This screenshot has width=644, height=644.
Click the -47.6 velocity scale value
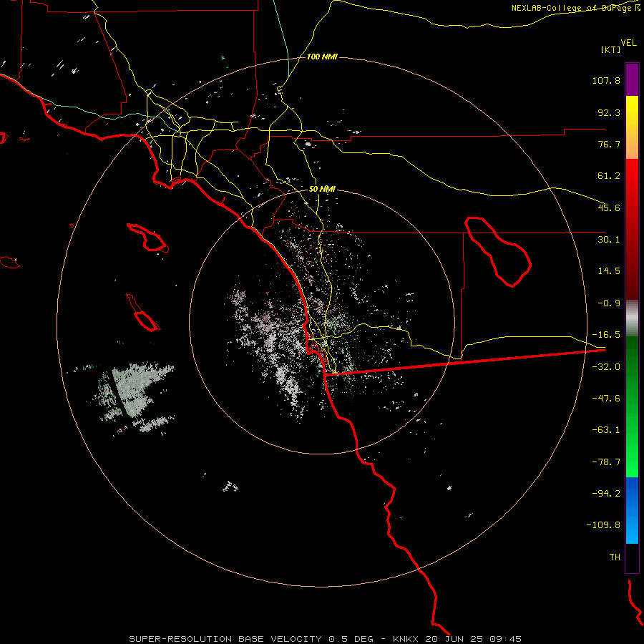pos(606,399)
